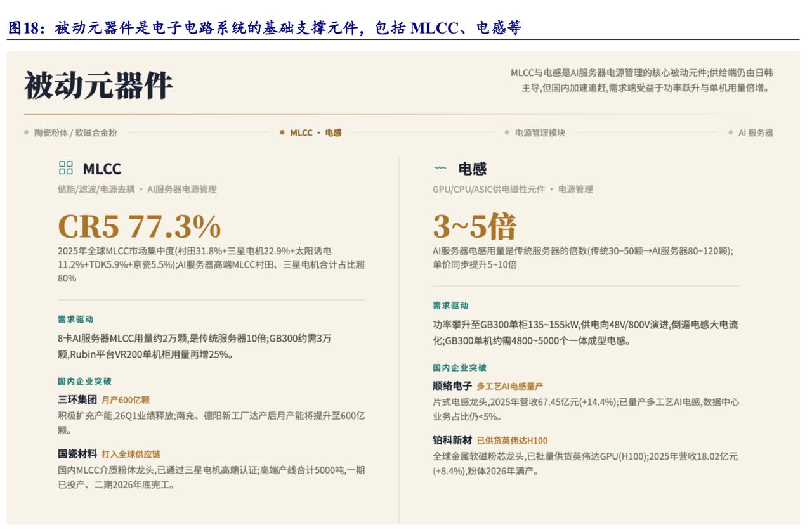The width and height of the screenshot is (812, 530).
Task: Click the 积极扩充产能,26Q1业绩释放 paragraph
Action: click(x=211, y=423)
